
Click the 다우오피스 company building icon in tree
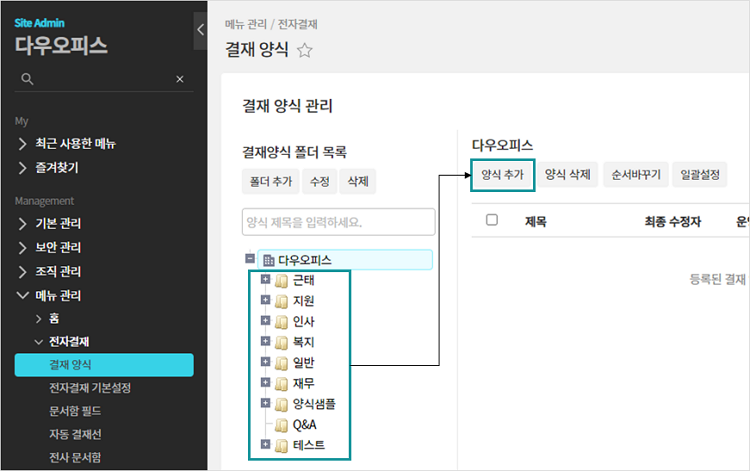[269, 260]
